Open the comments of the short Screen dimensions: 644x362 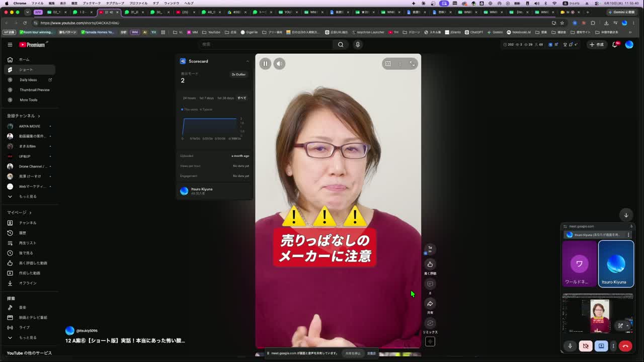(430, 284)
